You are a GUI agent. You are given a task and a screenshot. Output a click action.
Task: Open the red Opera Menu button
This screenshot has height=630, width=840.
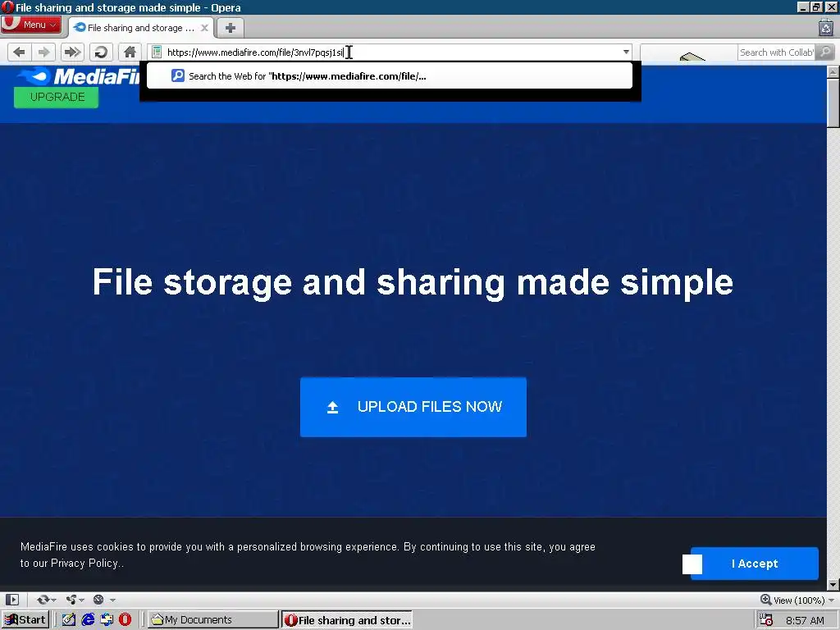point(30,25)
